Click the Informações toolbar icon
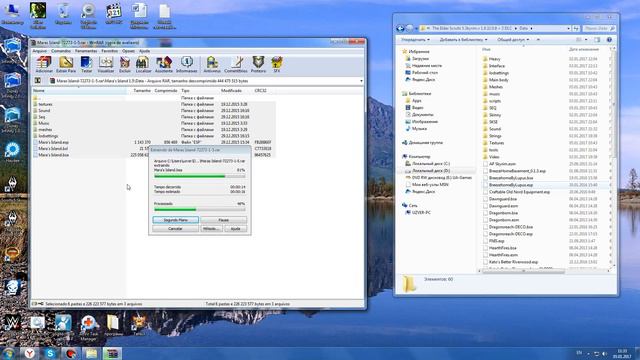Viewport: 640px width, 360px height. click(x=187, y=64)
